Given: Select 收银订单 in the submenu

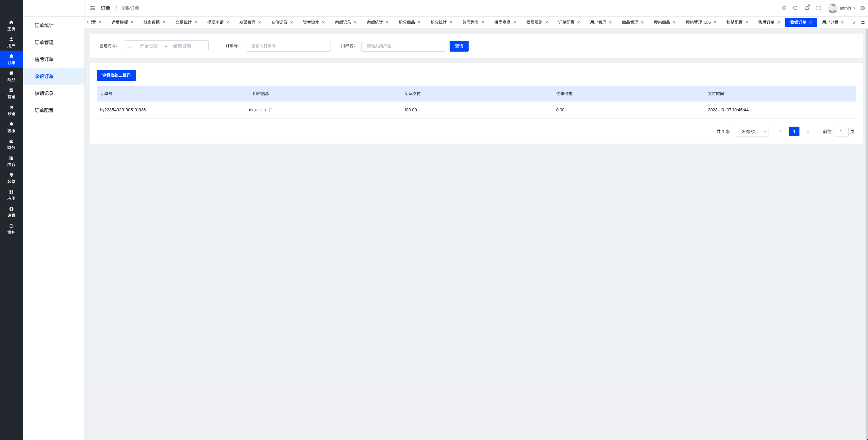Looking at the screenshot, I should pyautogui.click(x=54, y=76).
